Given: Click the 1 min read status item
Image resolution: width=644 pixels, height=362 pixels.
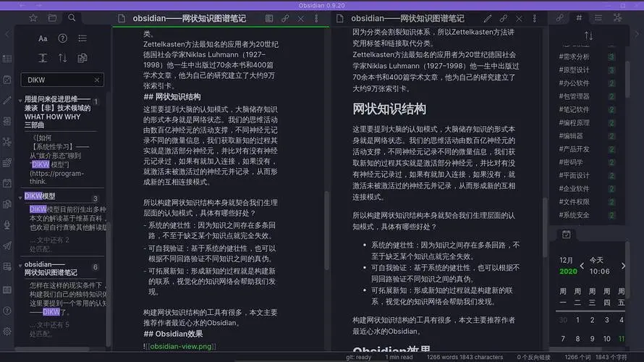Looking at the screenshot, I should pyautogui.click(x=399, y=357).
